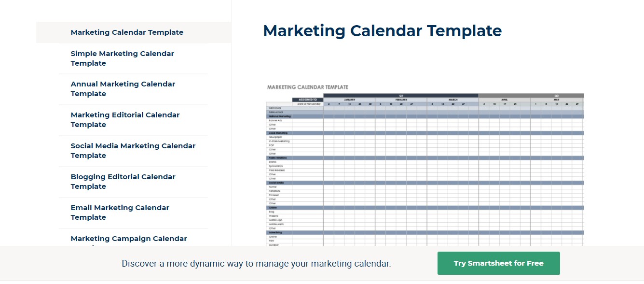
Task: Click the banner text about managing marketing calendar
Action: [256, 264]
